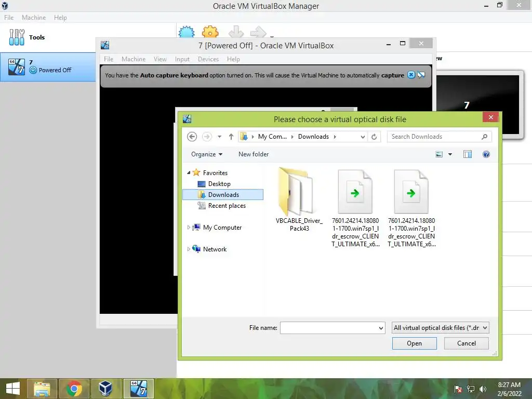Go up one folder level

(231, 137)
